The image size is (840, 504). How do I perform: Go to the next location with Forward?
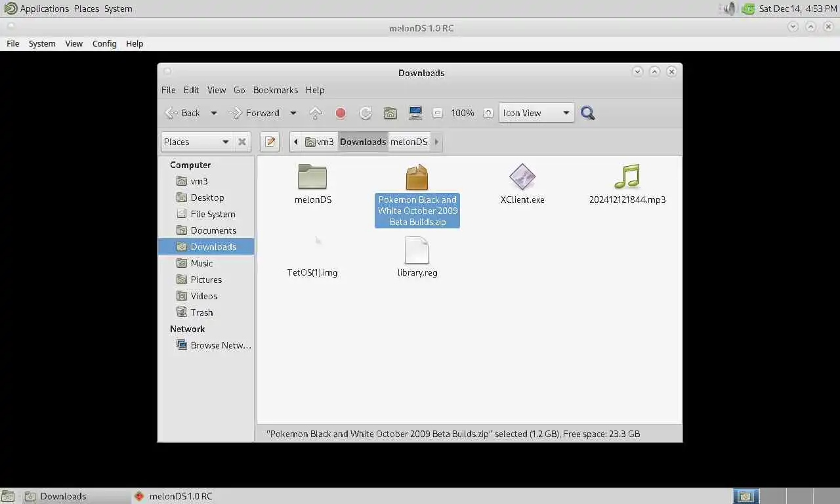tap(255, 113)
